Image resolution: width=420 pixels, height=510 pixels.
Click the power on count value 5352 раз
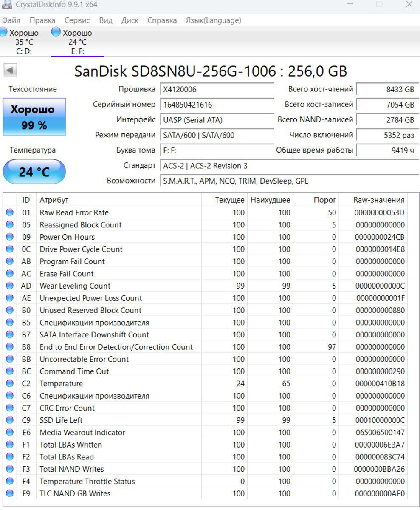pos(388,135)
